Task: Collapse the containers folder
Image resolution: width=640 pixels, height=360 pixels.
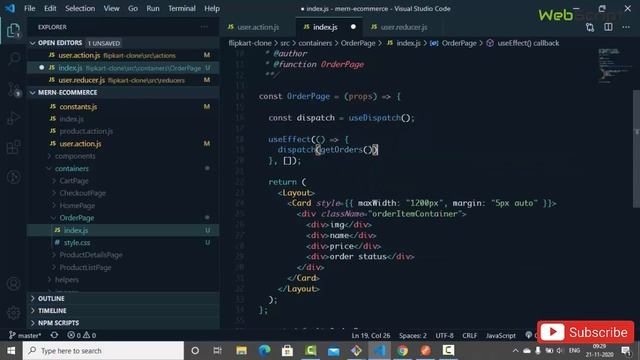Action: (71, 169)
